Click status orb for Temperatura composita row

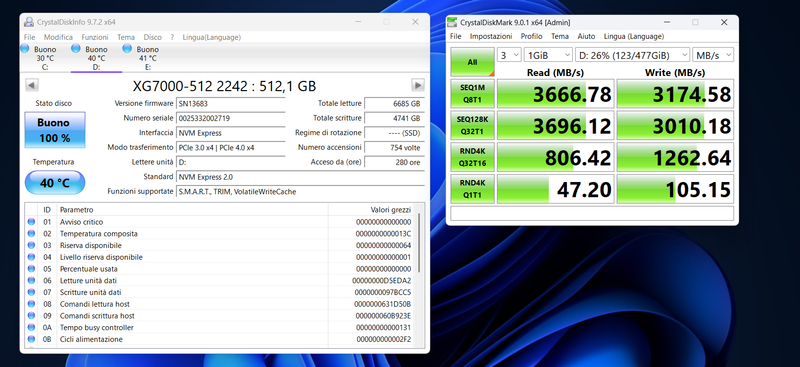(31, 234)
